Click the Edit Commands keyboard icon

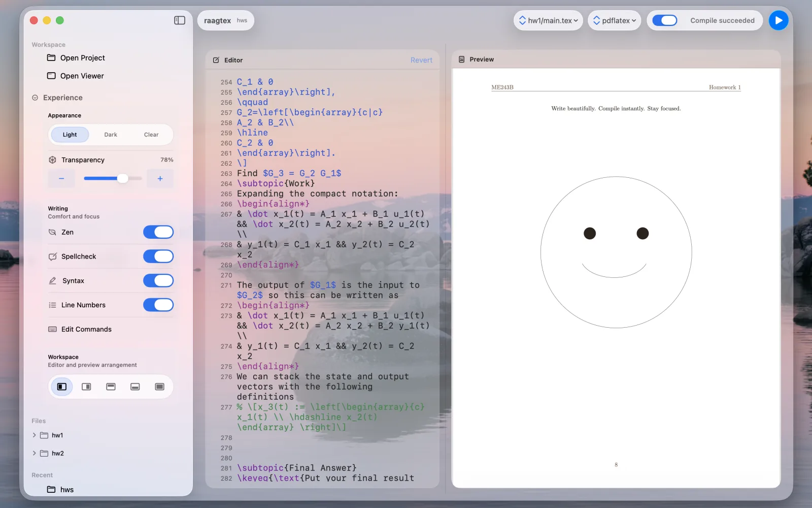tap(52, 329)
